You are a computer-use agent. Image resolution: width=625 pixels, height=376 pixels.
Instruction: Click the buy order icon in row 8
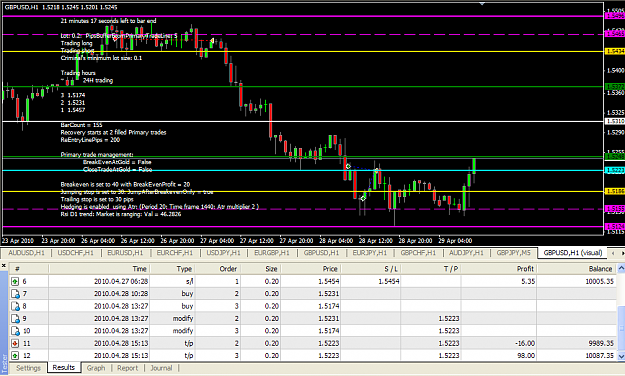point(15,306)
